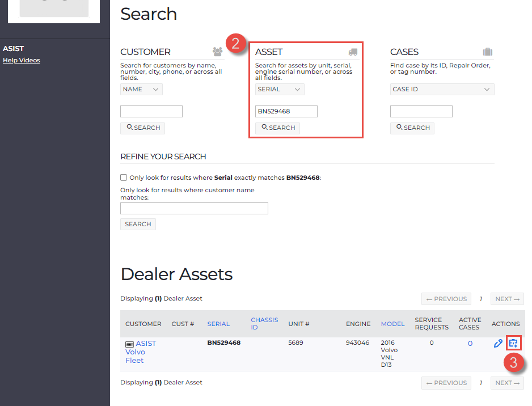The image size is (532, 406).
Task: Open the CASE ID dropdown under Cases
Action: (x=442, y=89)
